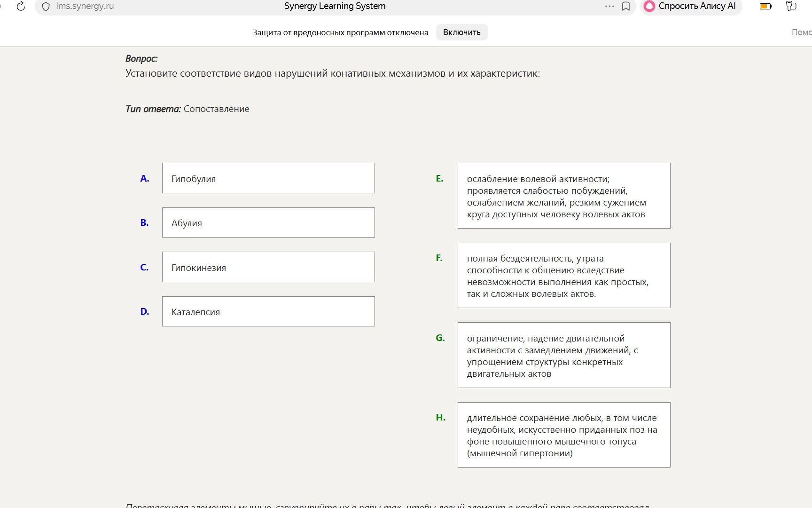Select the Гипокинезия item box
The image size is (812, 508).
[268, 267]
